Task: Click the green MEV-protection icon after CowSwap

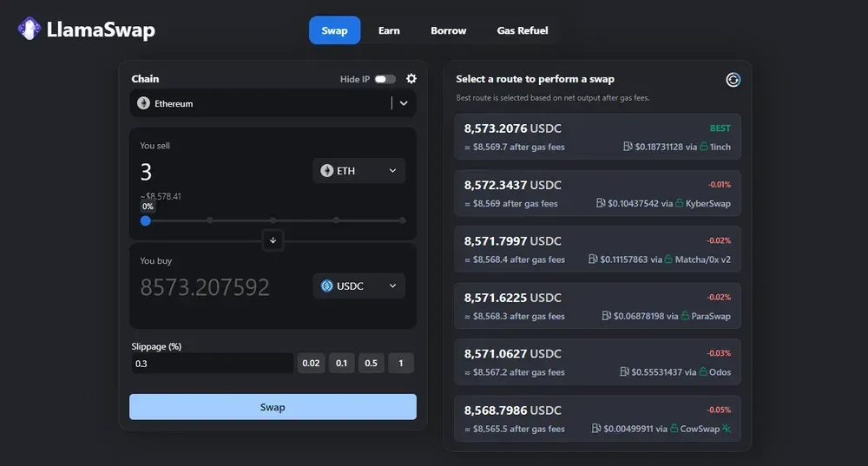Action: [x=727, y=429]
